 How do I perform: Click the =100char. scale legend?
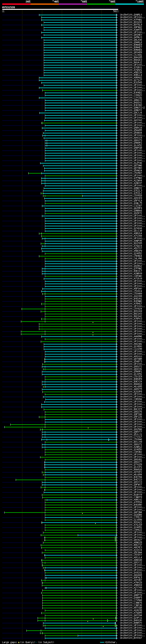108,642
